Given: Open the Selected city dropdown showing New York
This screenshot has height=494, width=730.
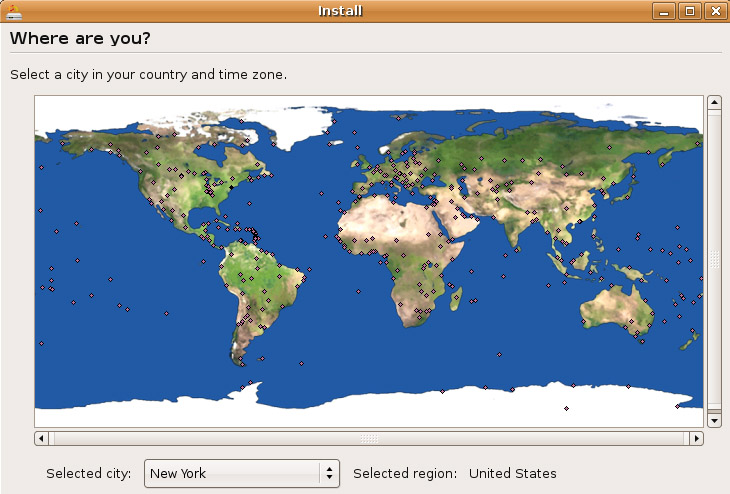Looking at the screenshot, I should pyautogui.click(x=242, y=473).
